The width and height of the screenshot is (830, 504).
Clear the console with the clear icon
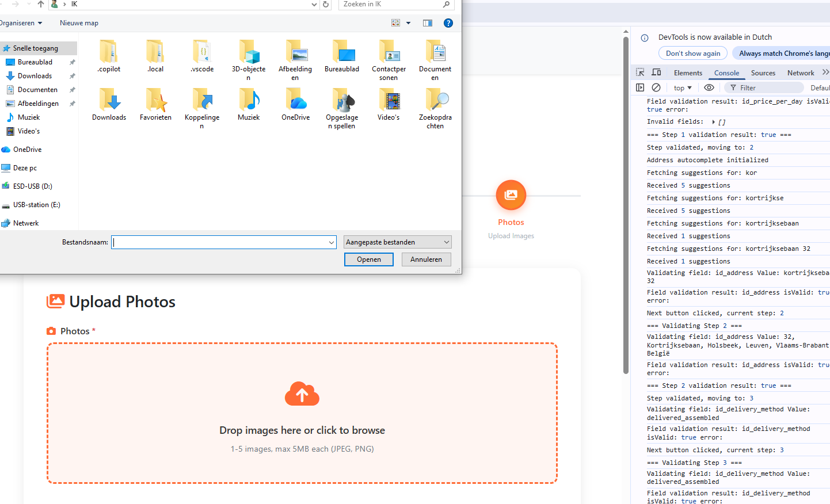pyautogui.click(x=656, y=87)
